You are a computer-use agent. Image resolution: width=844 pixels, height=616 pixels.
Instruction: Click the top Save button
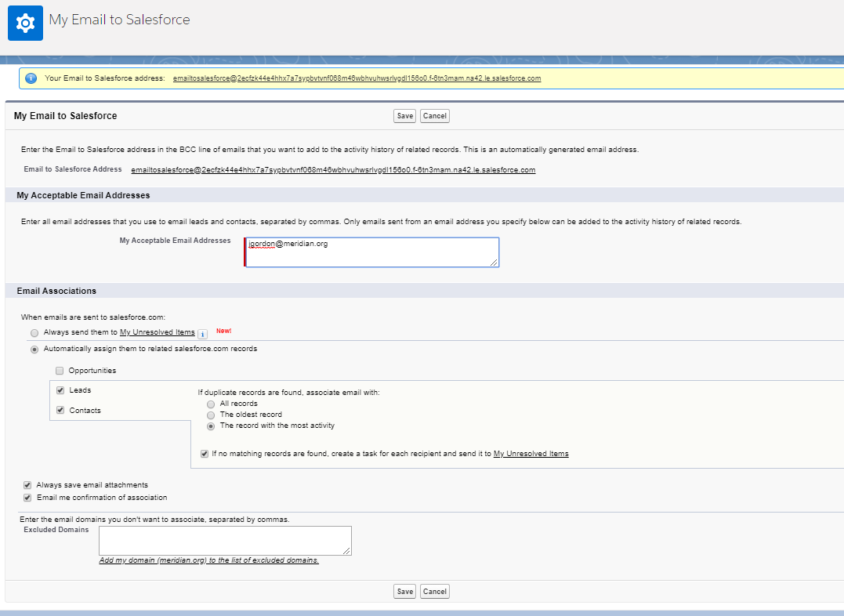(x=405, y=116)
